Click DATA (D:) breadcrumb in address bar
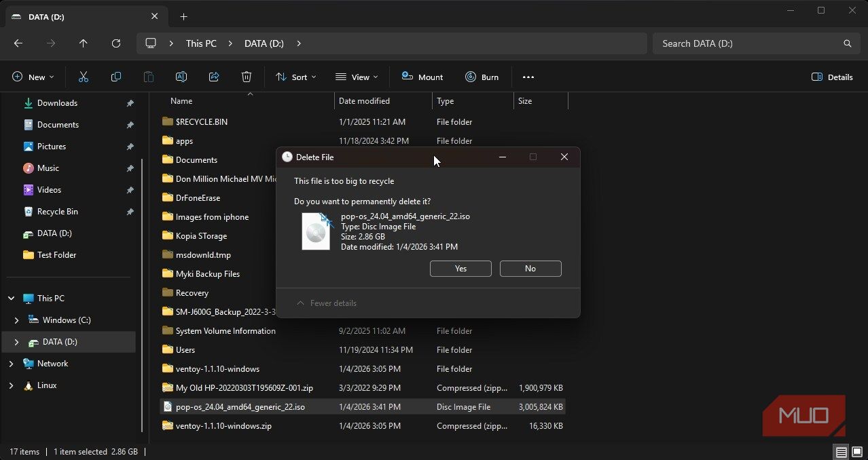The image size is (868, 460). pos(264,43)
